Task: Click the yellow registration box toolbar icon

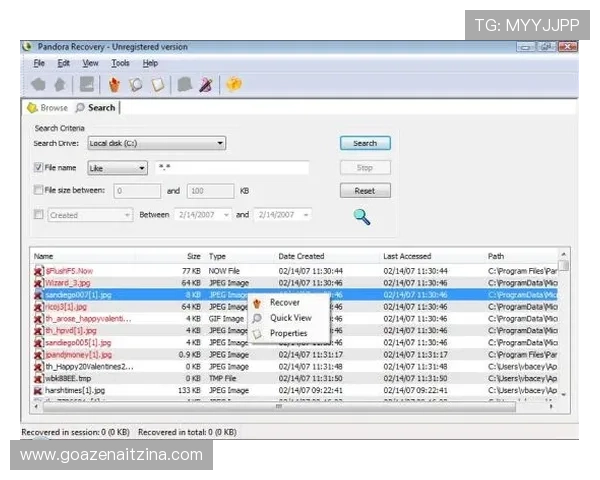Action: point(233,85)
